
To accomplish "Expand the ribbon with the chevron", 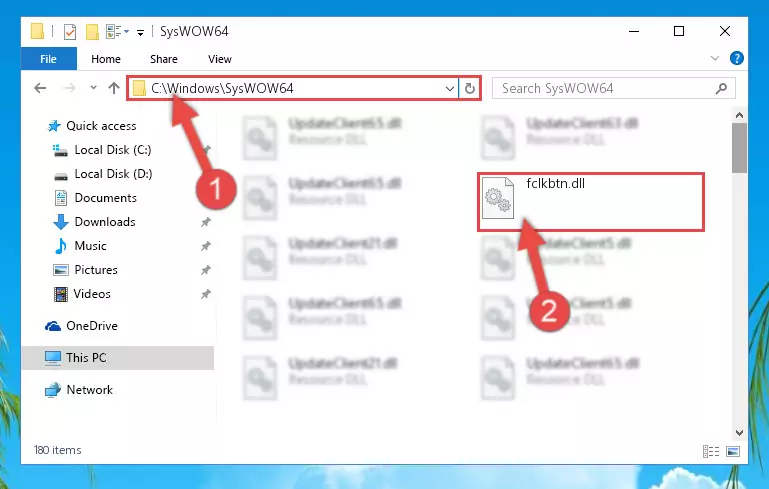I will [x=715, y=58].
